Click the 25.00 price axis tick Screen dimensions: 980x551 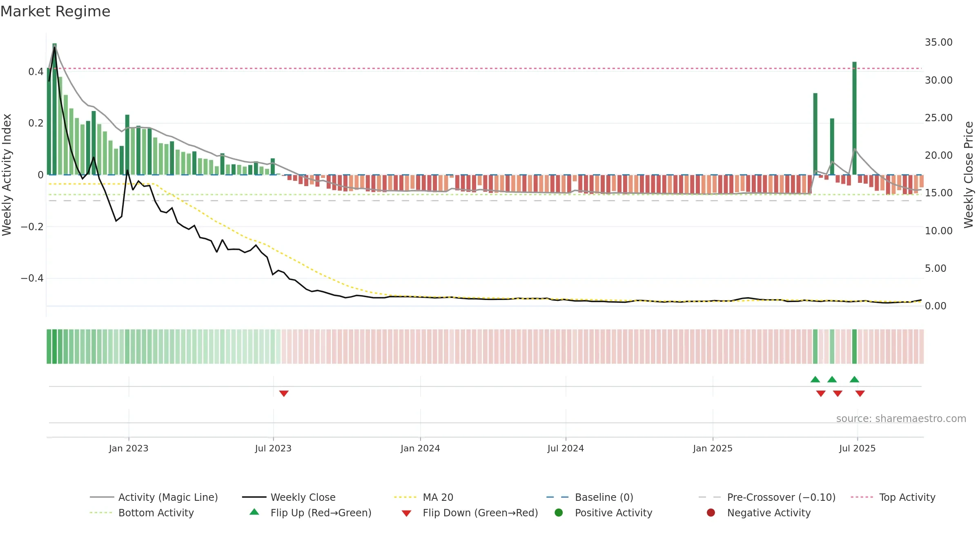pos(938,118)
